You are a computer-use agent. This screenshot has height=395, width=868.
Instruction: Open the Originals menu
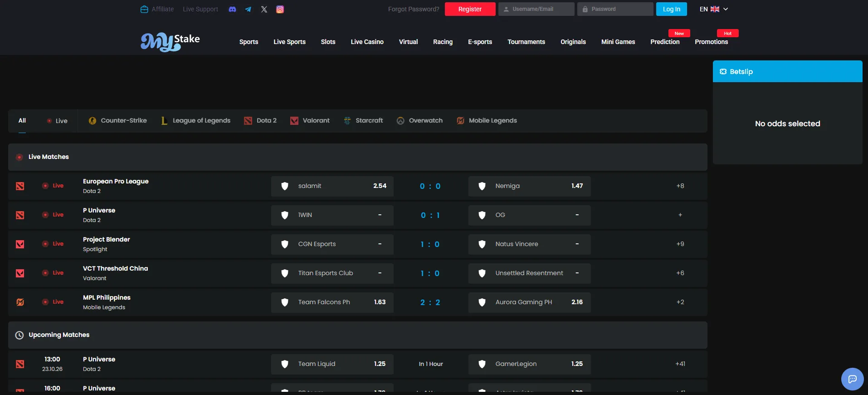click(573, 42)
